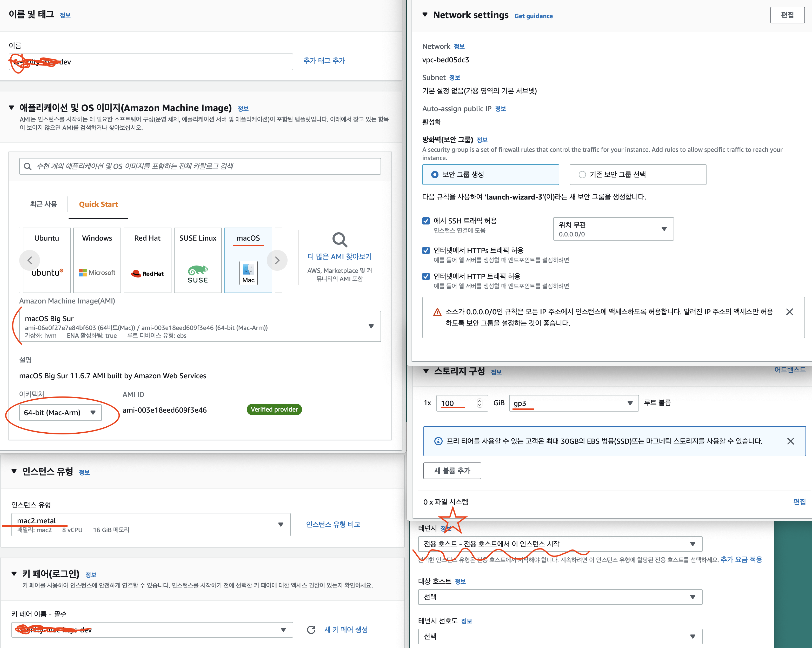This screenshot has height=648, width=812.
Task: Click the Get guidance link
Action: click(533, 16)
